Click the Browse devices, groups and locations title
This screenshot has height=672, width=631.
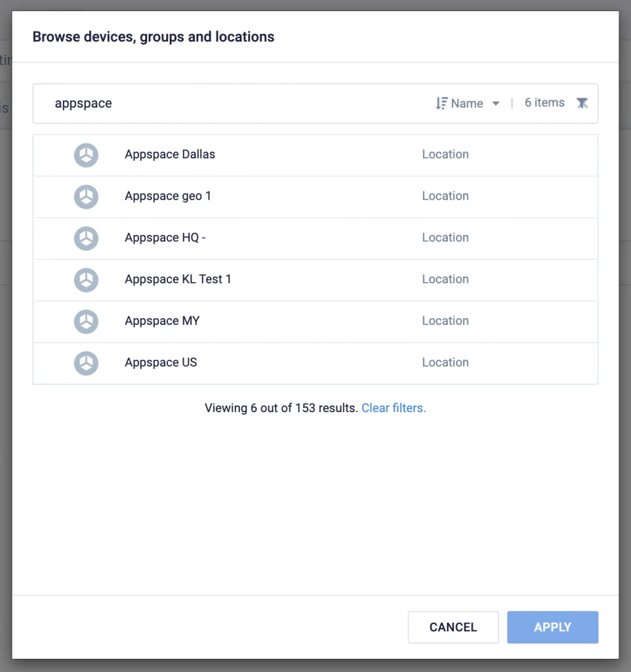[x=153, y=37]
